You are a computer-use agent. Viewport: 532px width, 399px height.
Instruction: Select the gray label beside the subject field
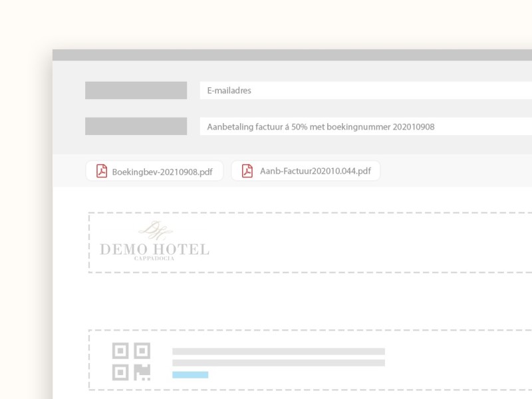click(x=136, y=126)
